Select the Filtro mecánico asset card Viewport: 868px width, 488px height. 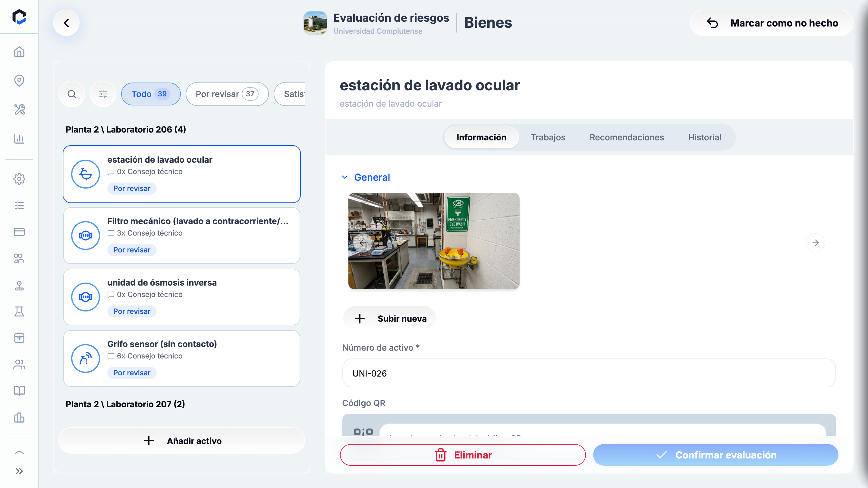tap(182, 236)
